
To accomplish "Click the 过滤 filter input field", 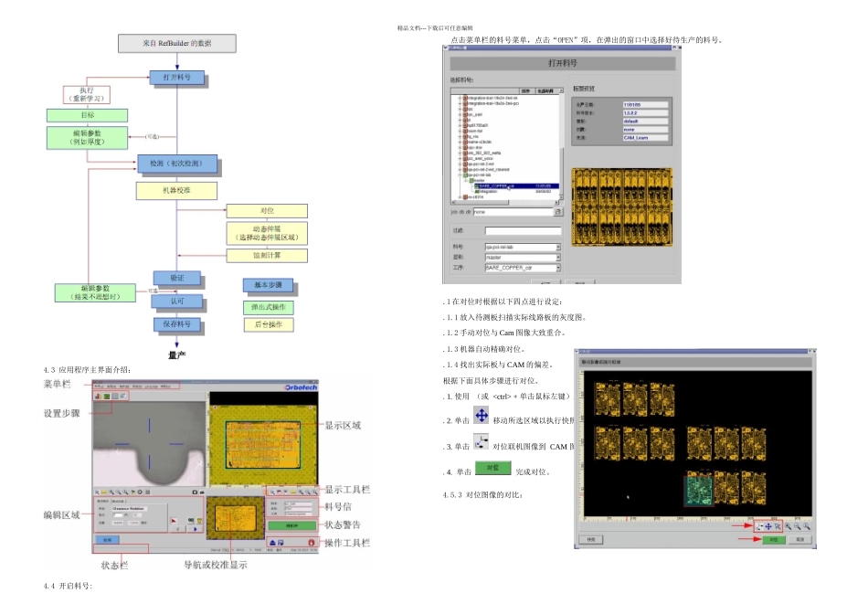I will 524,231.
